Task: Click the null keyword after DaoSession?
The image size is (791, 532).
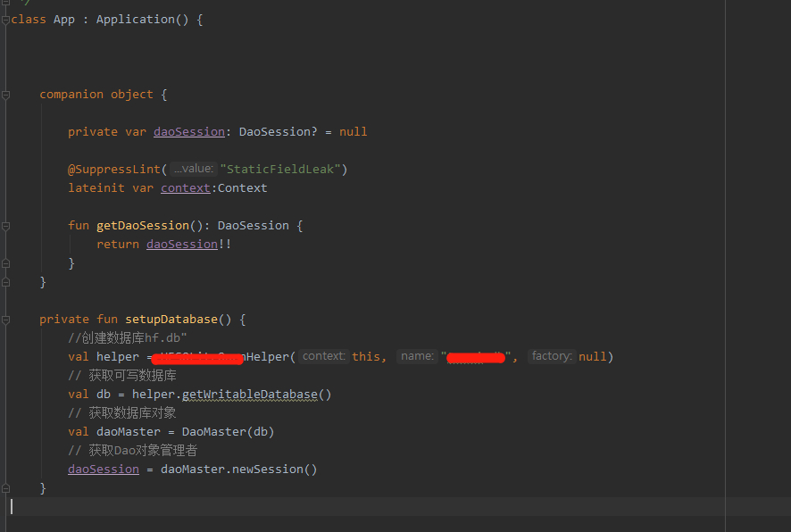Action: [x=353, y=131]
